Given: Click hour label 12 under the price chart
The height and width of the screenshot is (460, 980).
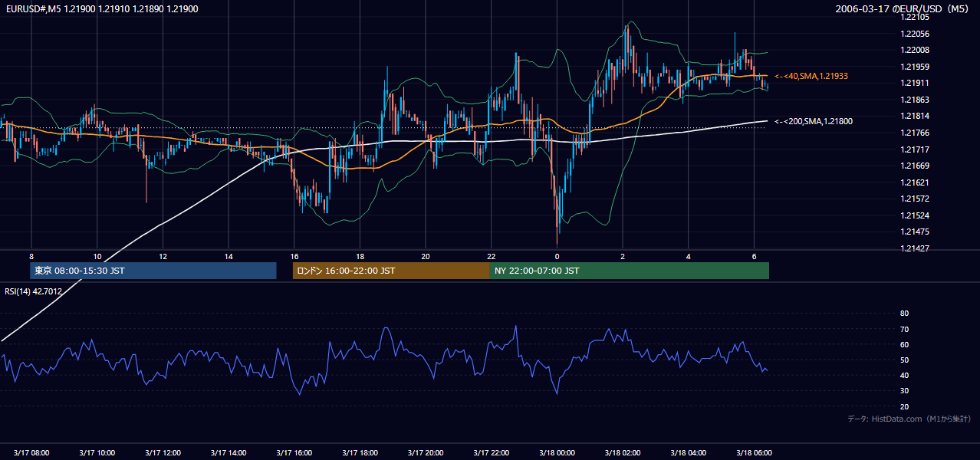Looking at the screenshot, I should tap(163, 256).
